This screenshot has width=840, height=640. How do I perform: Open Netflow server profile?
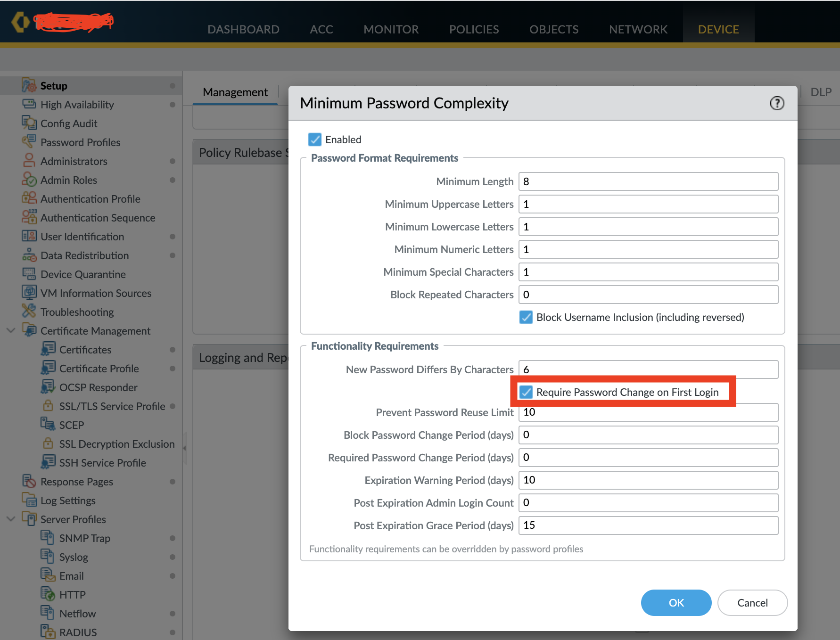[x=77, y=614]
